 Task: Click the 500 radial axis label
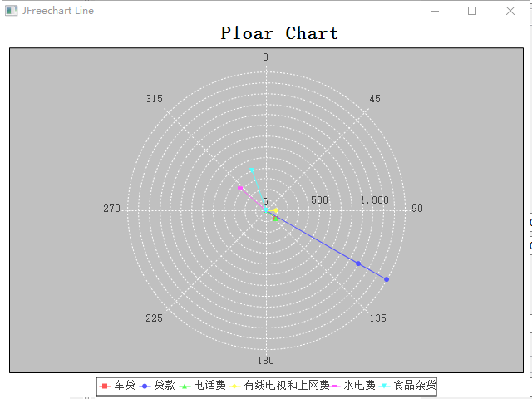[x=319, y=200]
